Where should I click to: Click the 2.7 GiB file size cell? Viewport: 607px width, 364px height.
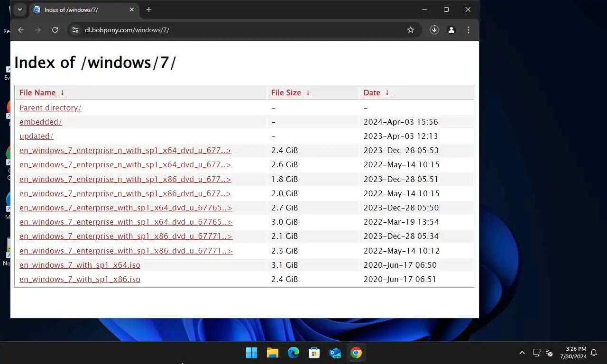[285, 208]
